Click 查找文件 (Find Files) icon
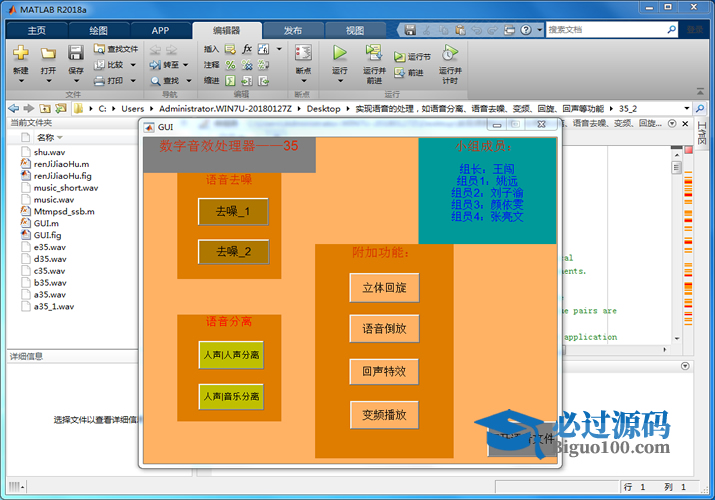This screenshot has width=715, height=500. [x=99, y=49]
